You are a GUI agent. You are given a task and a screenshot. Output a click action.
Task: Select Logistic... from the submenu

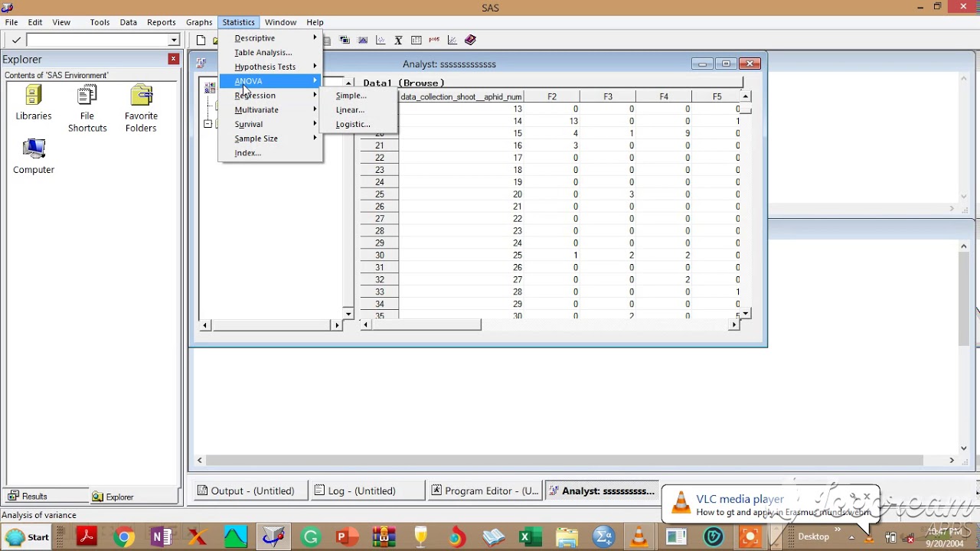click(353, 124)
